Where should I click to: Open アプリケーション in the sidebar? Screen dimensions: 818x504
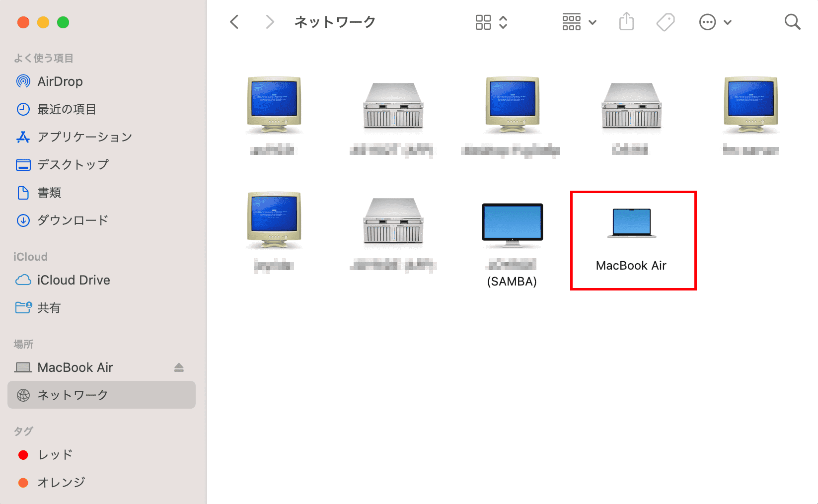101,137
